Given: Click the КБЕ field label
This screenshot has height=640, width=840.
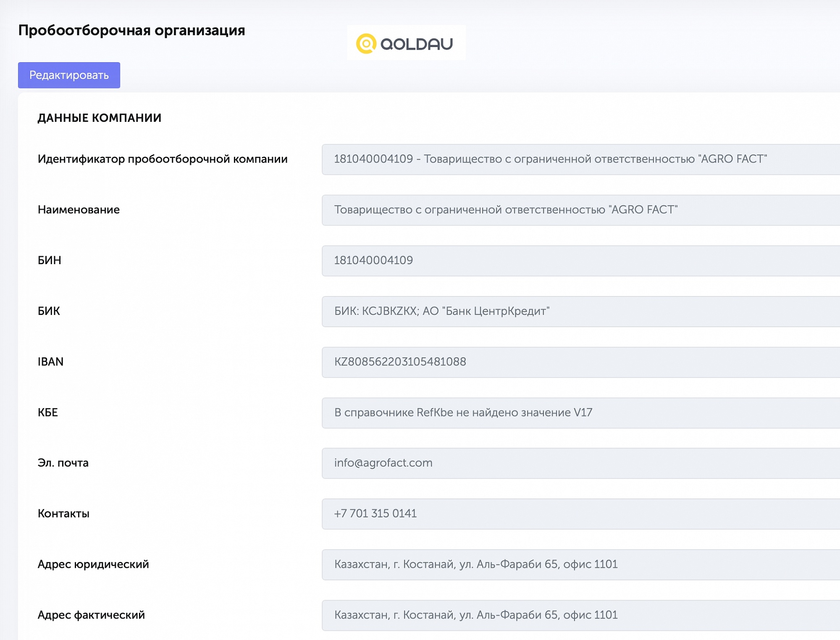Looking at the screenshot, I should (x=48, y=413).
